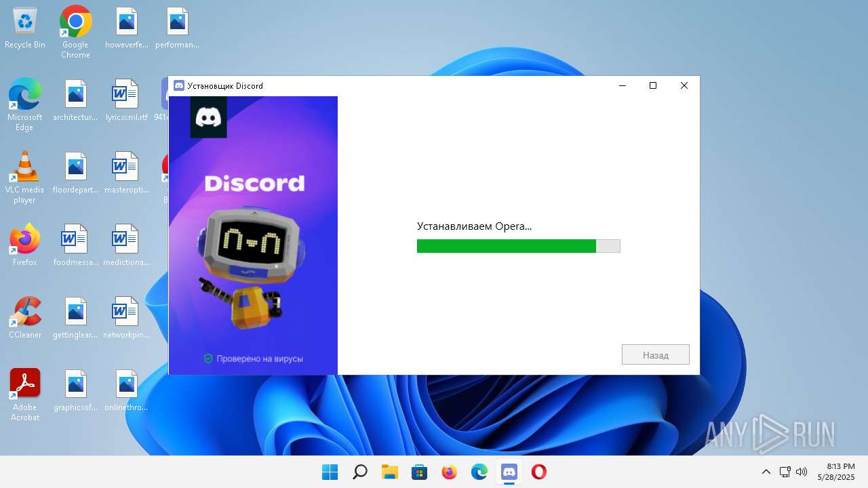Select the masteropti... Word document

(x=127, y=174)
